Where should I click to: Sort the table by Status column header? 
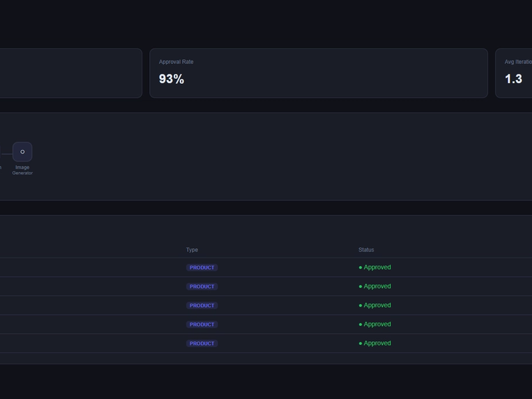(366, 250)
